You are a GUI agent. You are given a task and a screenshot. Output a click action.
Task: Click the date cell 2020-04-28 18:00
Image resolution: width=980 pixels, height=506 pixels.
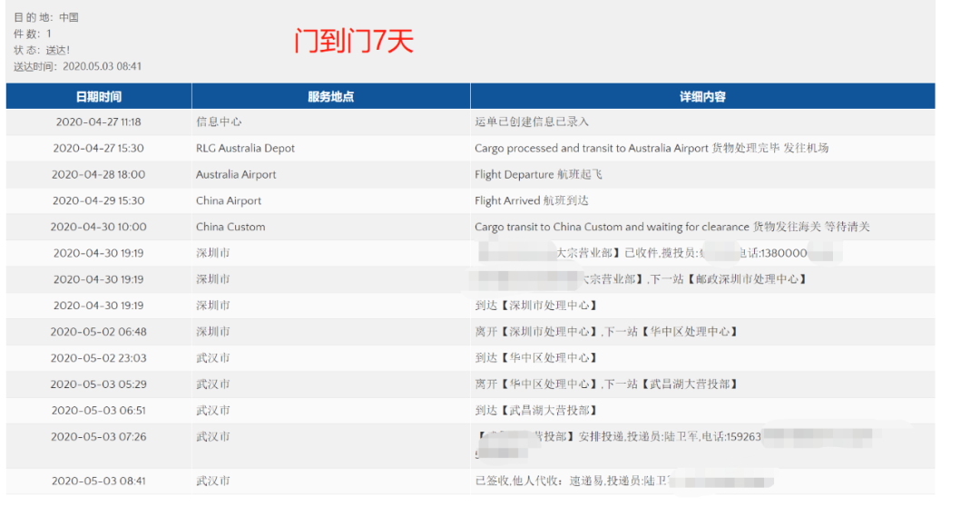coord(99,174)
